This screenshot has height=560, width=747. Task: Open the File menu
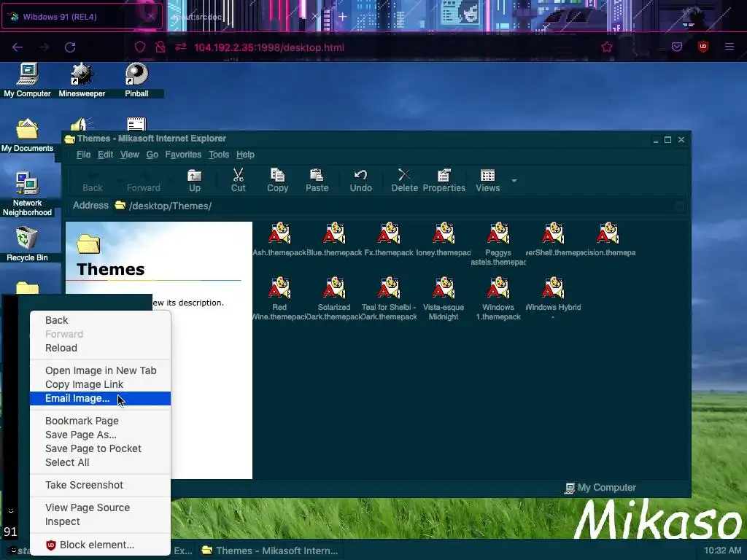pos(83,155)
